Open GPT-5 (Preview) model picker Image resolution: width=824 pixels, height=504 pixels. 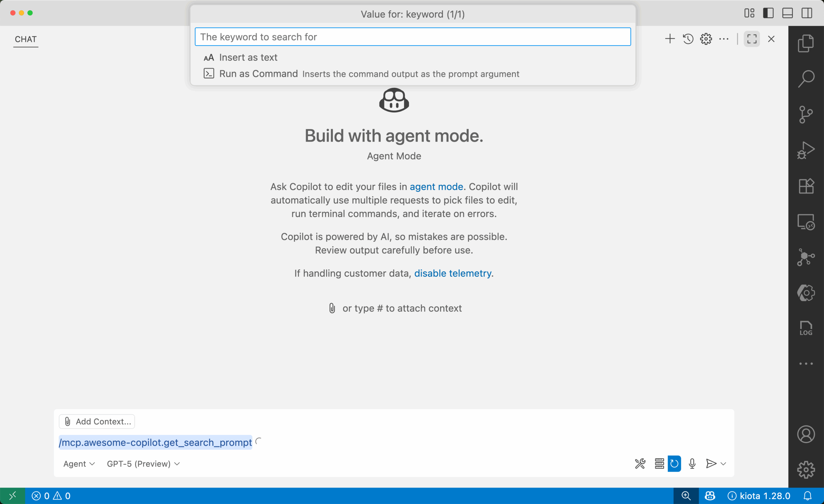143,464
